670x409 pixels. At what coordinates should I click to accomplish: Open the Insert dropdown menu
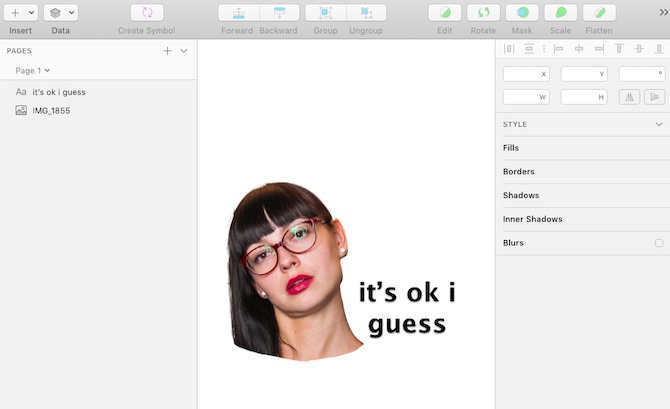click(x=20, y=13)
